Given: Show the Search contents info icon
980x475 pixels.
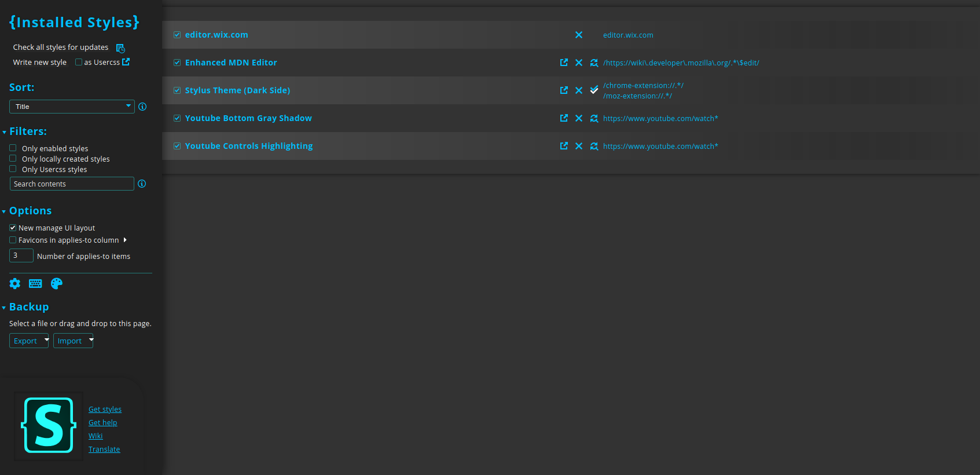Looking at the screenshot, I should click(x=142, y=184).
